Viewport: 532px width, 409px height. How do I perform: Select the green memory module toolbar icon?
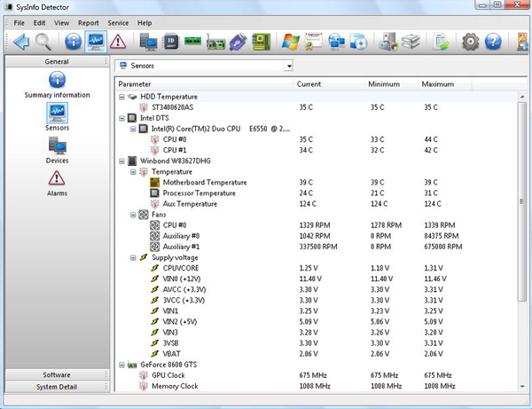click(192, 42)
